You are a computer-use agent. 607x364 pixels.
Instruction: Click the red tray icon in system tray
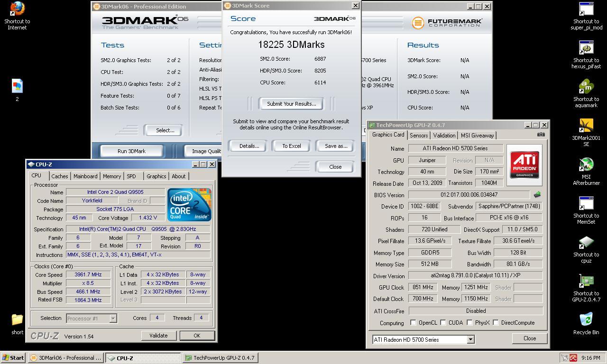[573, 358]
